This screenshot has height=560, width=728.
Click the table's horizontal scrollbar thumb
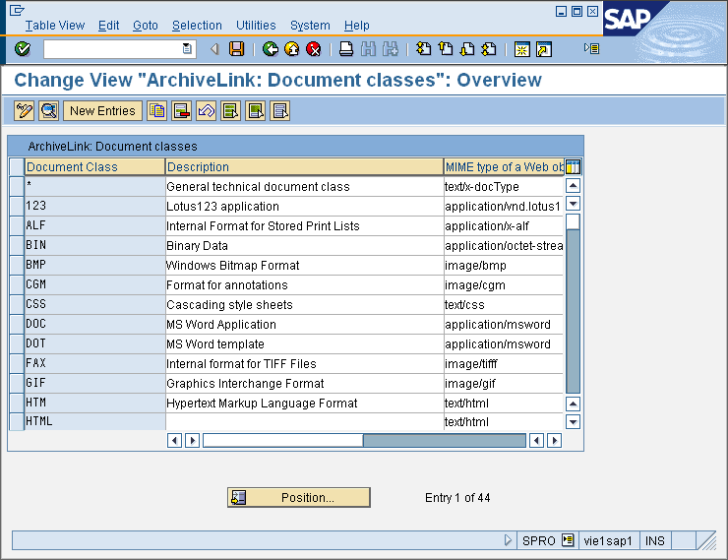coord(282,441)
